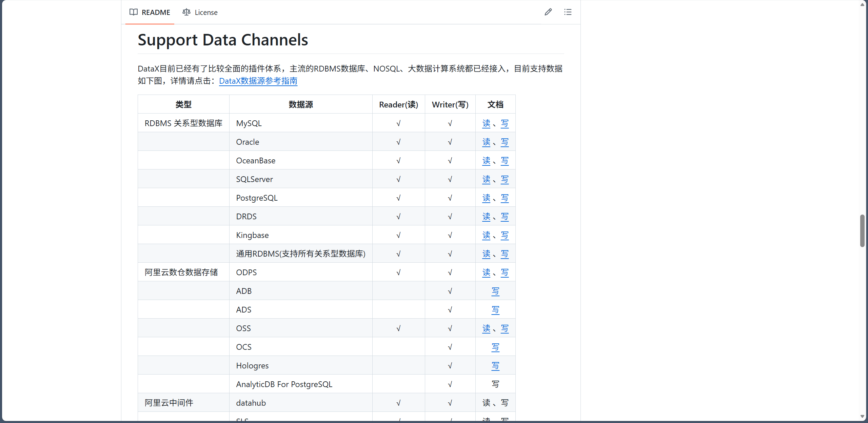Click the Reader(读) column header
This screenshot has height=423, width=868.
(x=399, y=104)
